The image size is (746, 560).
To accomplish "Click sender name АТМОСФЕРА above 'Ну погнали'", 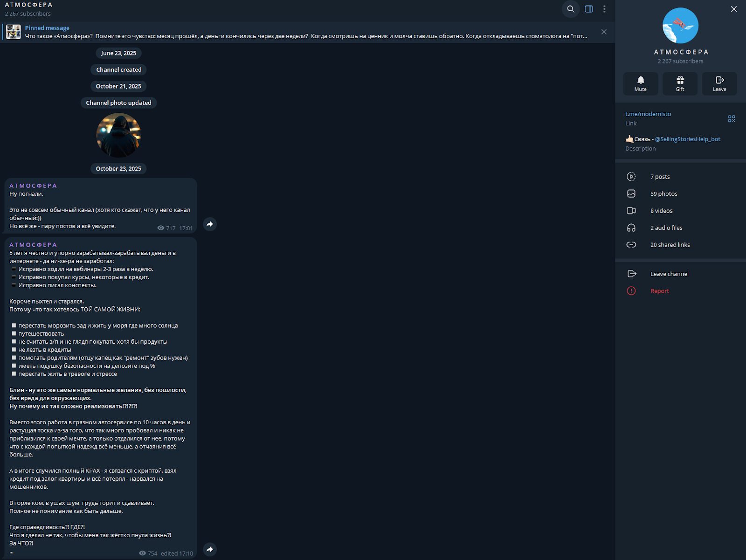I will click(x=34, y=186).
